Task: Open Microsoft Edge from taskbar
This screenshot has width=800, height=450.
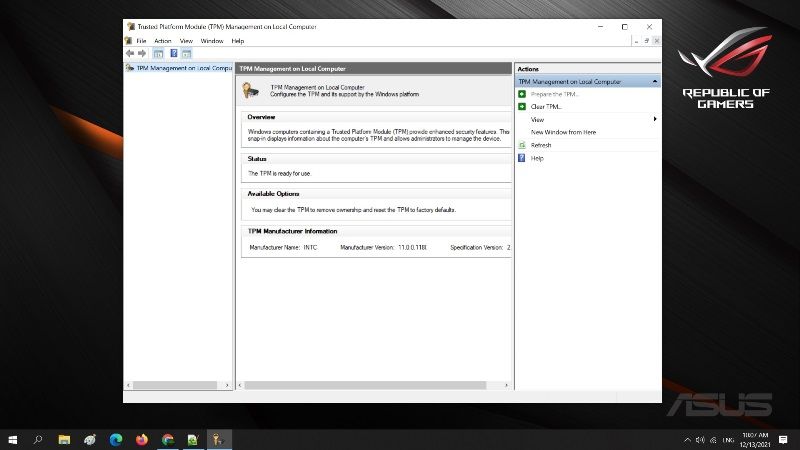Action: 116,439
